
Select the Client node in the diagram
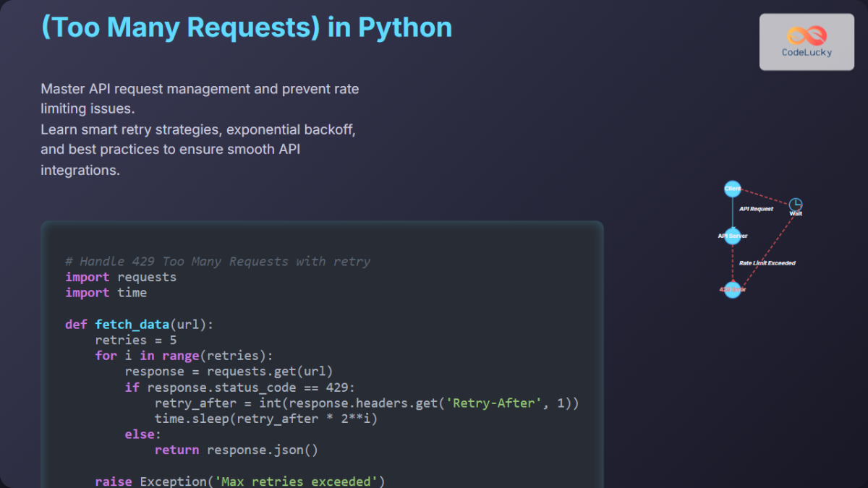(732, 188)
